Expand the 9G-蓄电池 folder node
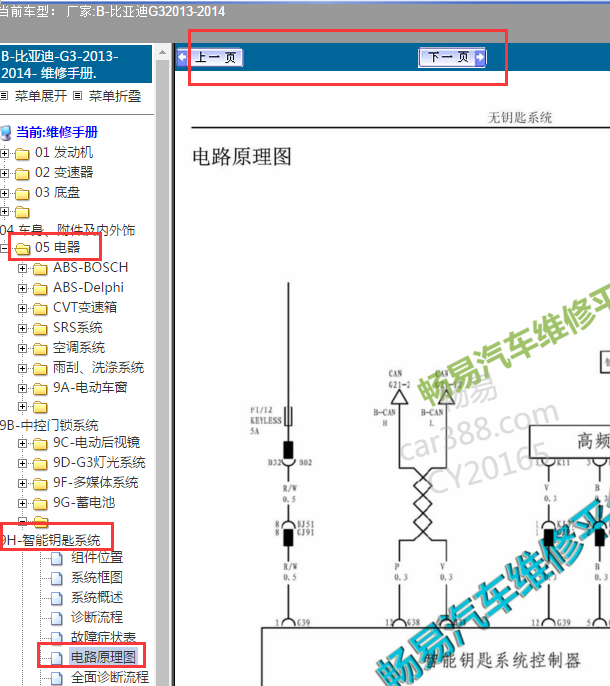This screenshot has width=610, height=686. pos(22,504)
